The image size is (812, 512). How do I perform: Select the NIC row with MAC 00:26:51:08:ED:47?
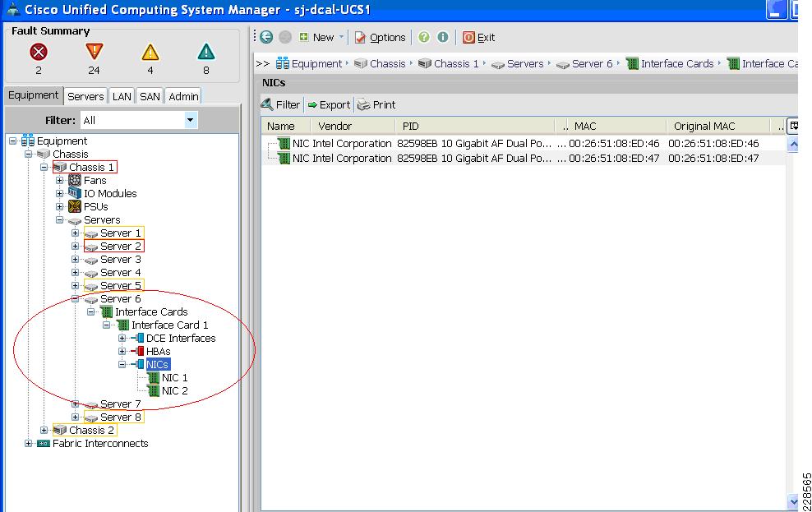[x=523, y=159]
